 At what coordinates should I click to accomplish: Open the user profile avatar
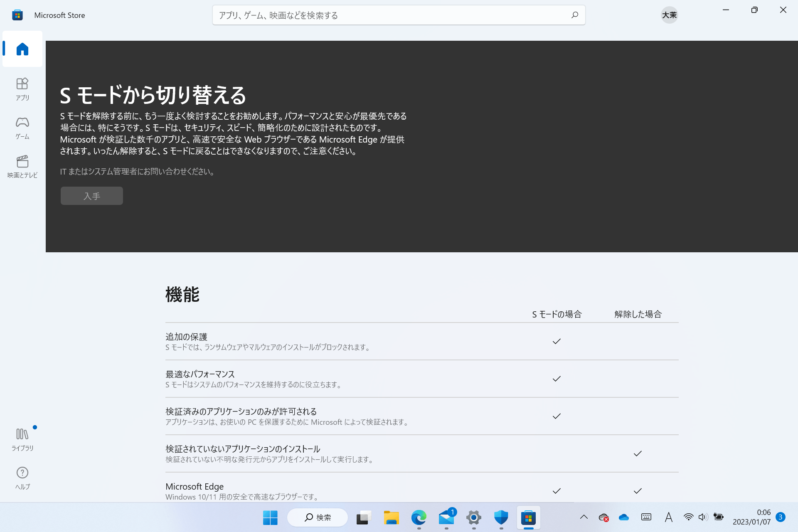(x=669, y=15)
